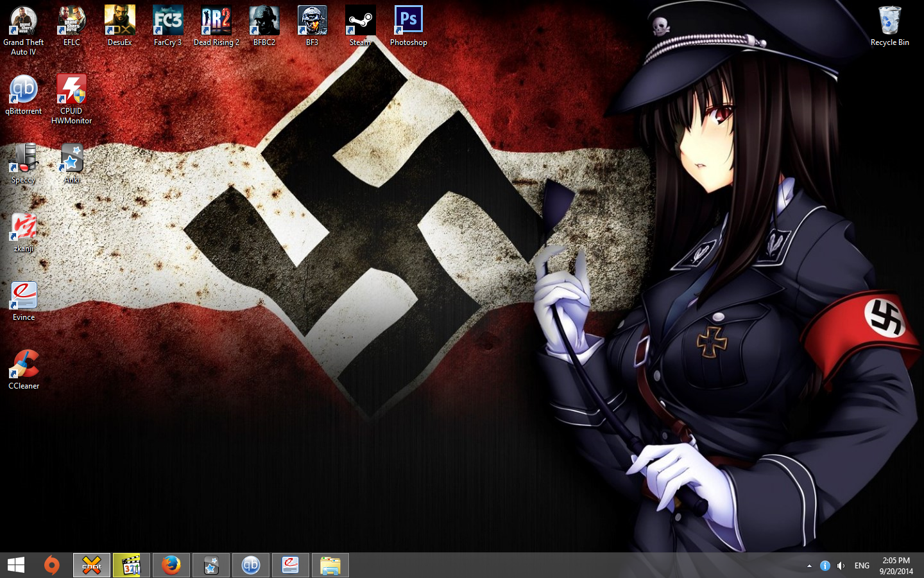Select the BFBC2 desktop shortcut

264,26
